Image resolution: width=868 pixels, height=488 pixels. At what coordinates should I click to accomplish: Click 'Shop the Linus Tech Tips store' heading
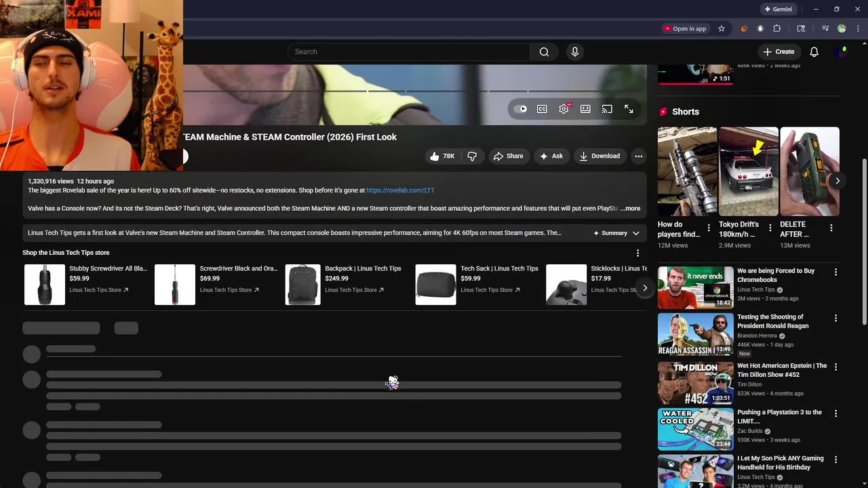pos(66,253)
